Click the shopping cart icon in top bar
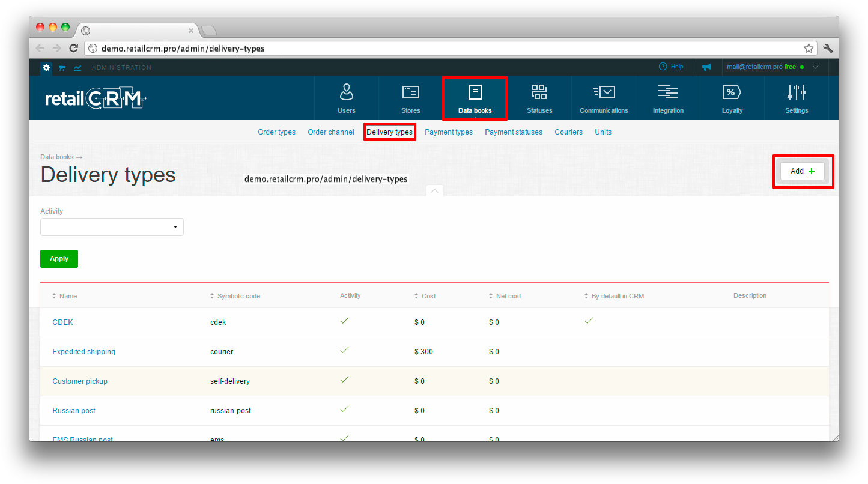868x484 pixels. pos(62,68)
